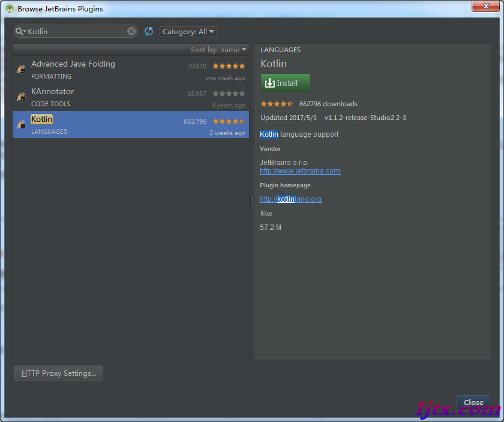
Task: Click the Advanced Java Folding star rating
Action: tap(229, 66)
